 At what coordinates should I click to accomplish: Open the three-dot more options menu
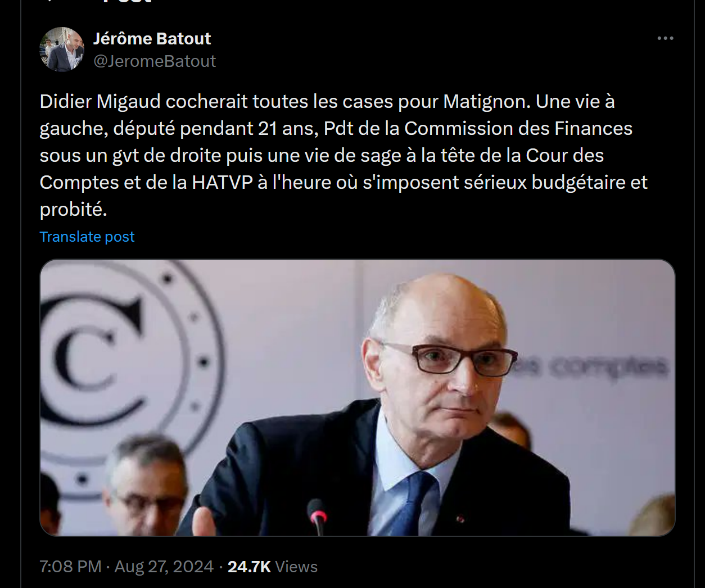tap(665, 38)
